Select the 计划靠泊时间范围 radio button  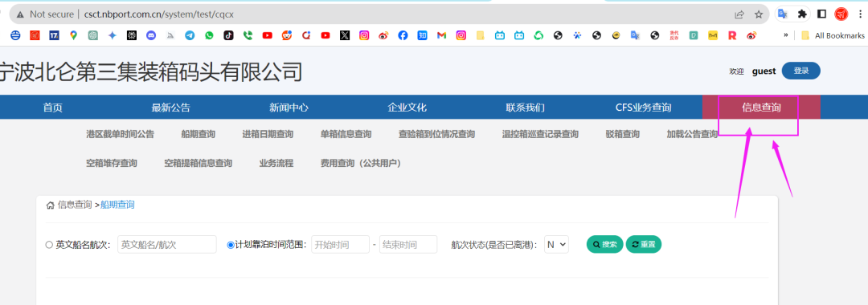[231, 245]
